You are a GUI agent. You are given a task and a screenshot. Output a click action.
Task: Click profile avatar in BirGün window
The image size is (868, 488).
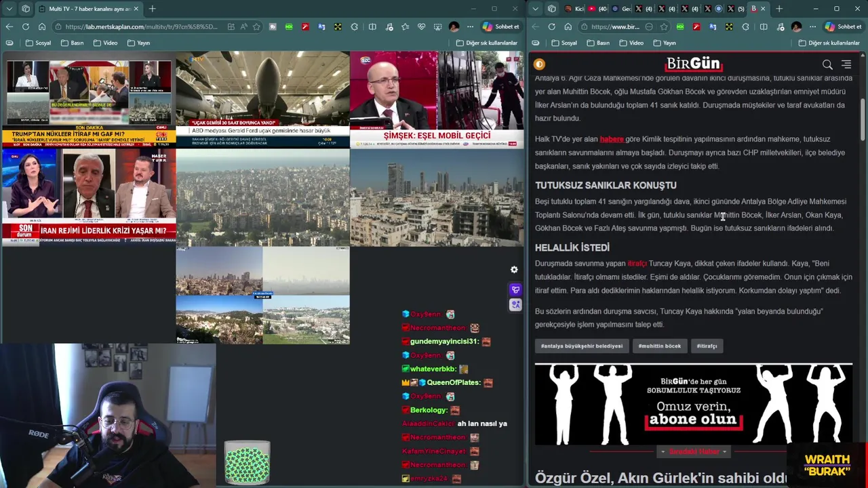click(796, 26)
